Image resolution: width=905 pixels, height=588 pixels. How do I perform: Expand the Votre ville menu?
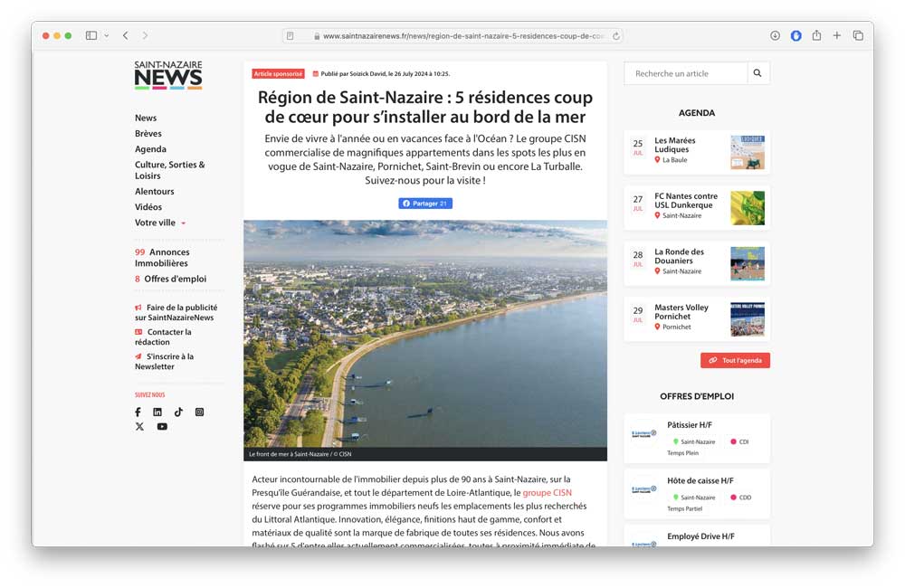[x=154, y=222]
